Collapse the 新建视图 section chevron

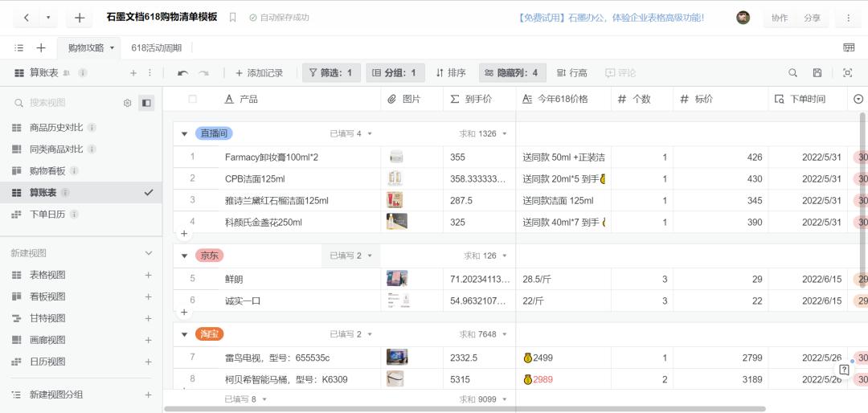[x=148, y=253]
